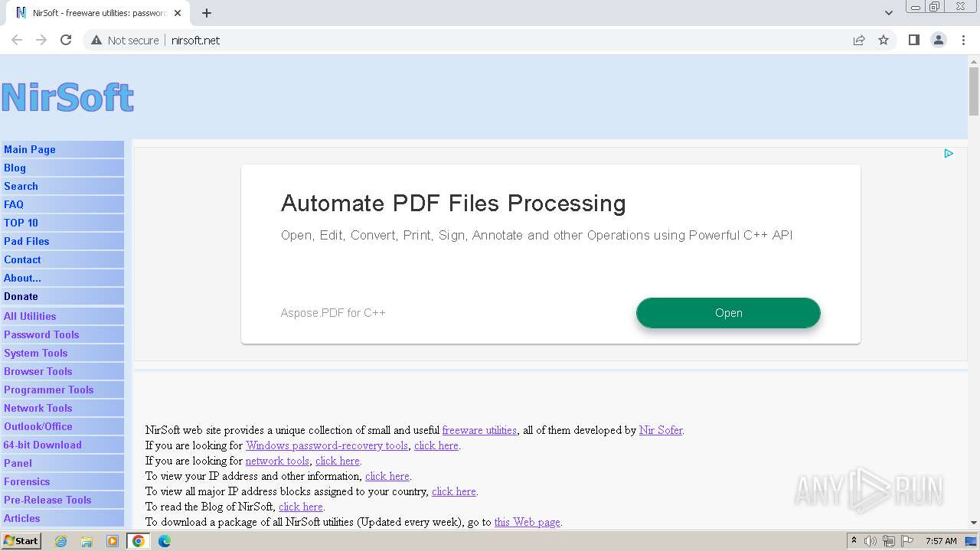The height and width of the screenshot is (551, 980).
Task: Open Windows Start menu
Action: [x=21, y=541]
